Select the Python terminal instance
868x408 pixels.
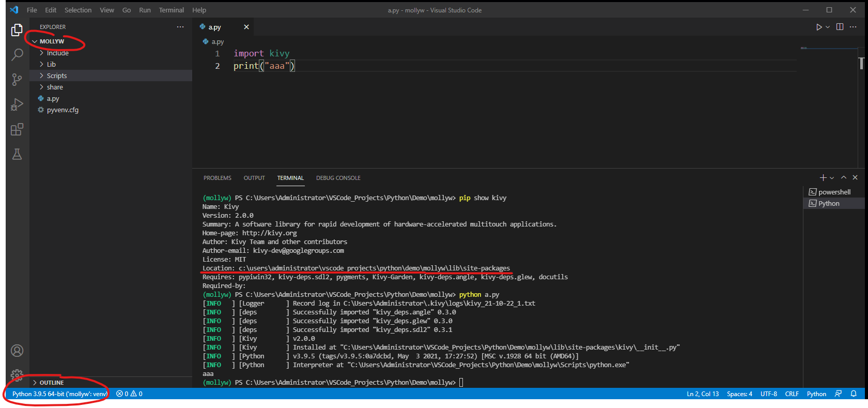(834, 203)
